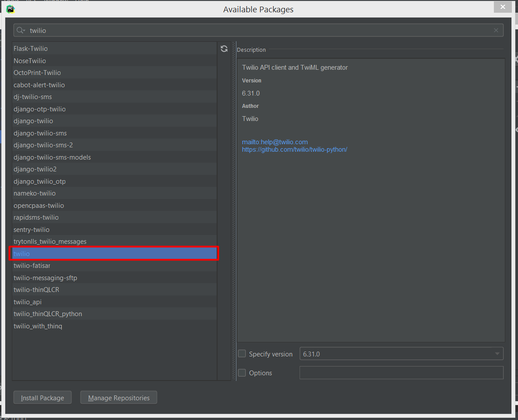The height and width of the screenshot is (420, 518).
Task: Click the search magnifier icon
Action: pyautogui.click(x=21, y=30)
